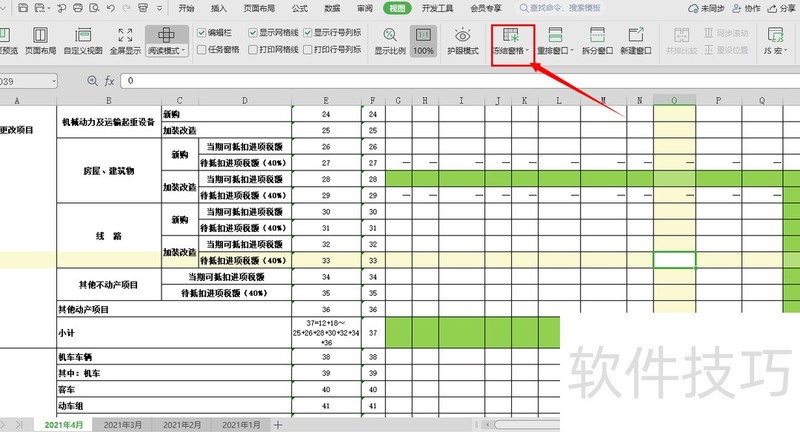The height and width of the screenshot is (432, 800).
Task: Switch to sheet tab 2021年4月
Action: point(64,424)
